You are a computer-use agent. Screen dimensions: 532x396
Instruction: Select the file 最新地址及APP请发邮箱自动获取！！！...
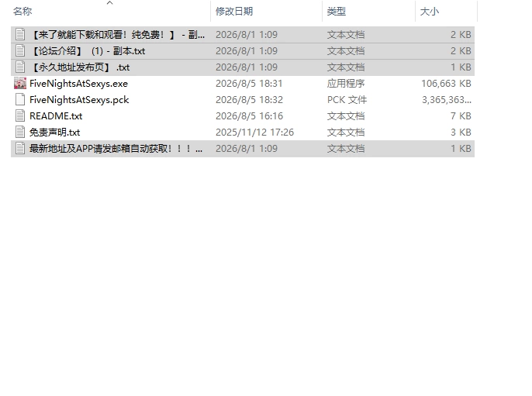[116, 149]
